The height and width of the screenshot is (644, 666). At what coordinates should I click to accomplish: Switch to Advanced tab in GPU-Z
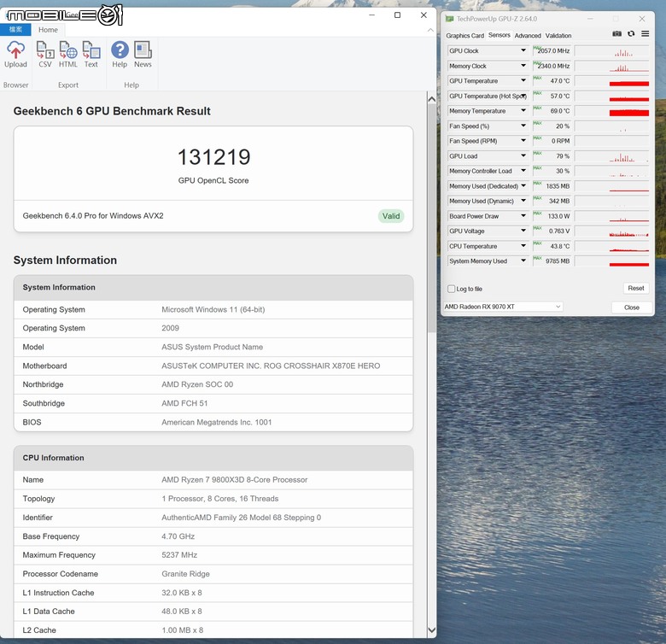[528, 36]
